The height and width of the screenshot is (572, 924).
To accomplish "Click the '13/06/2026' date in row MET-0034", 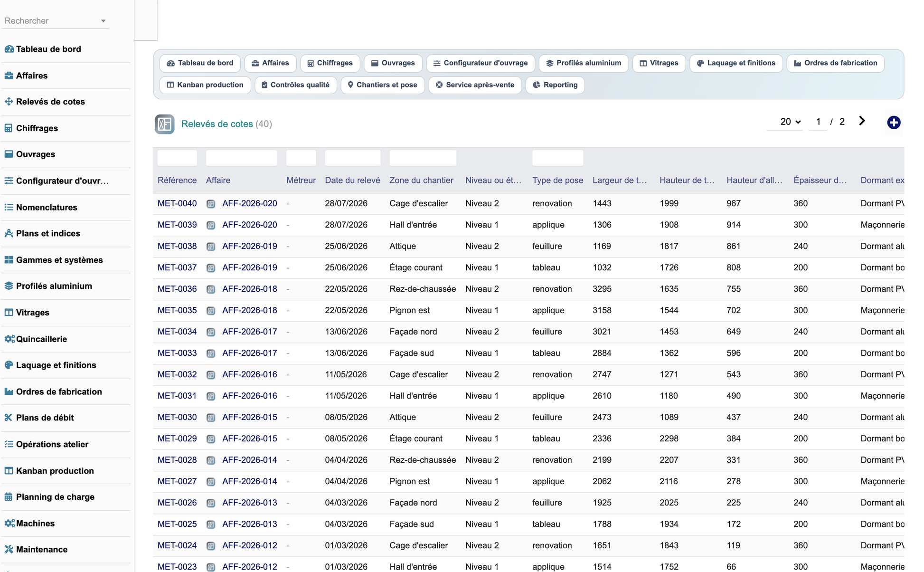I will [346, 332].
